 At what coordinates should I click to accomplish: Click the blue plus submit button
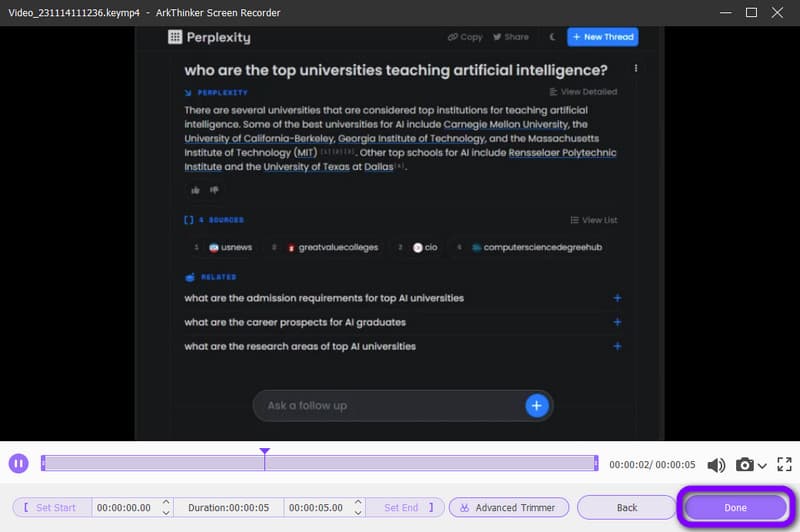pos(537,406)
